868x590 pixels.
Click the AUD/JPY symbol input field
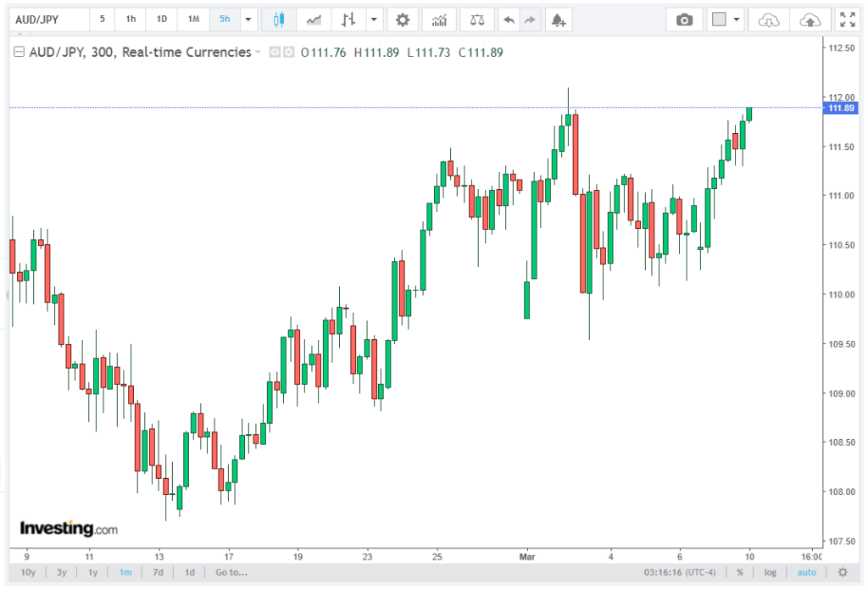(47, 19)
